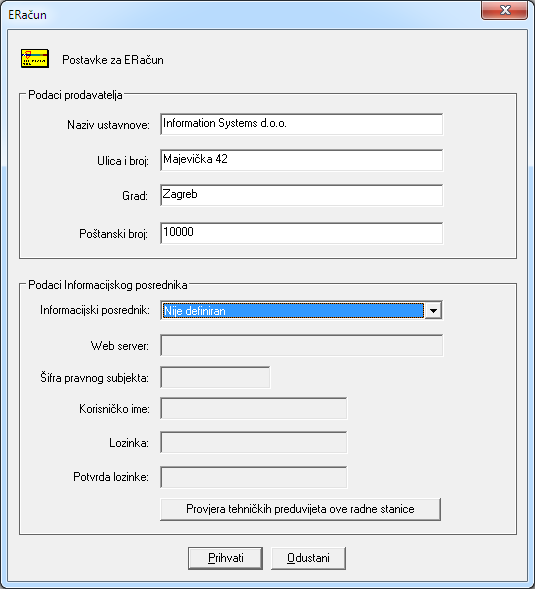Click the Potvrda lozinke field

[254, 477]
